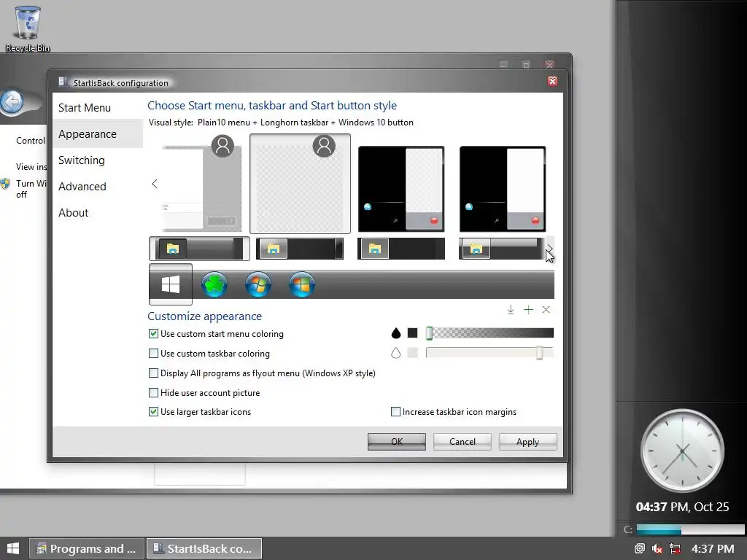Select the Windows 8 colored flag start orb
This screenshot has height=560, width=747.
pos(301,285)
